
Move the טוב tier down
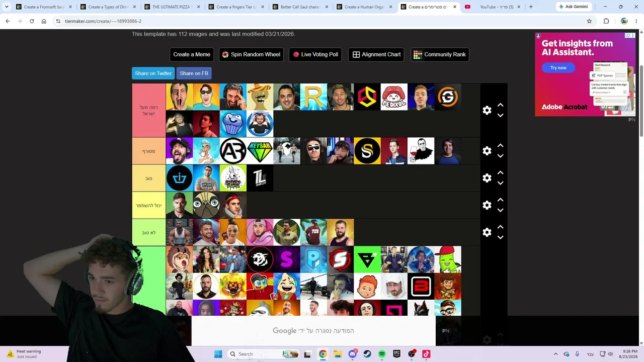[500, 183]
